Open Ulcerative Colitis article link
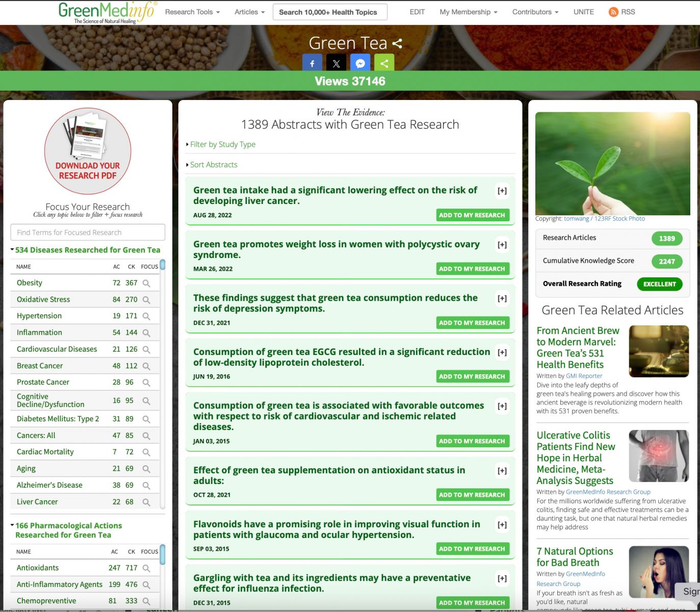Screen dimensions: 700x612 pyautogui.click(x=576, y=457)
